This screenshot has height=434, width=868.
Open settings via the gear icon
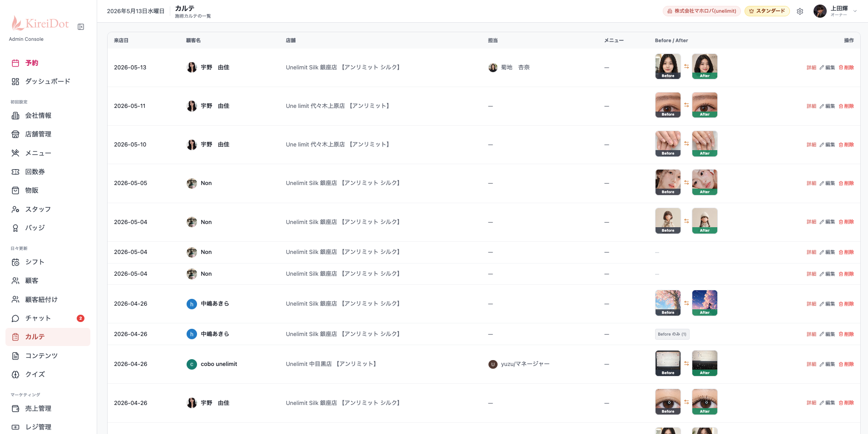(x=800, y=11)
